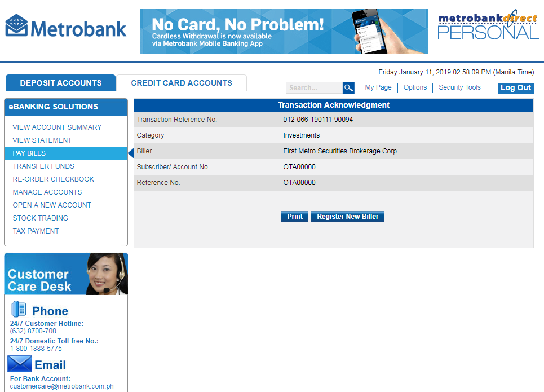
Task: Open View Account Summary
Action: [57, 127]
